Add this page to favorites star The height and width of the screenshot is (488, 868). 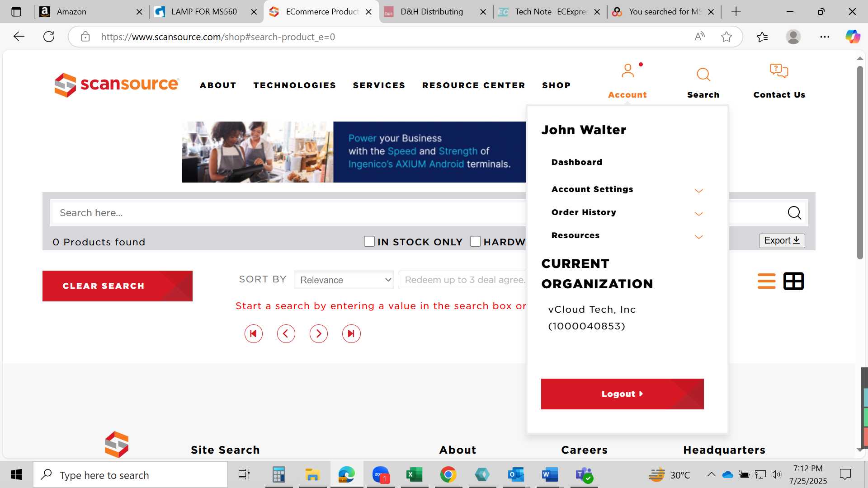pos(726,37)
